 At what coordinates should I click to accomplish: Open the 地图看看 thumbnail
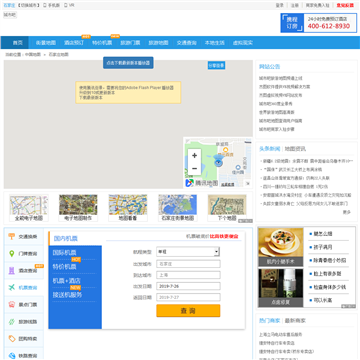[128, 208]
